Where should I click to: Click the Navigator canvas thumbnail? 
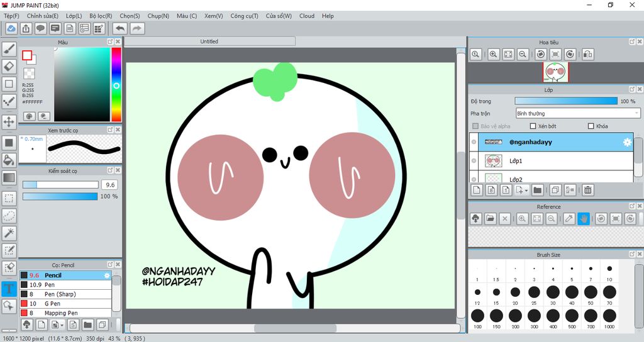555,72
